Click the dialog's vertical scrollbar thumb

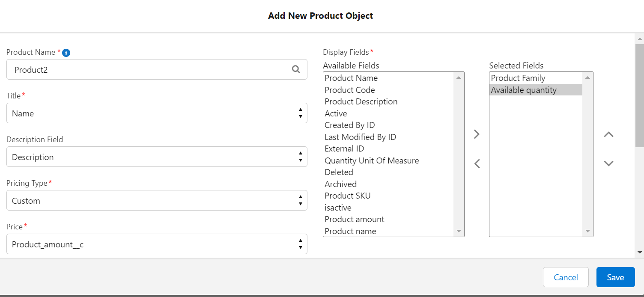coord(639,94)
